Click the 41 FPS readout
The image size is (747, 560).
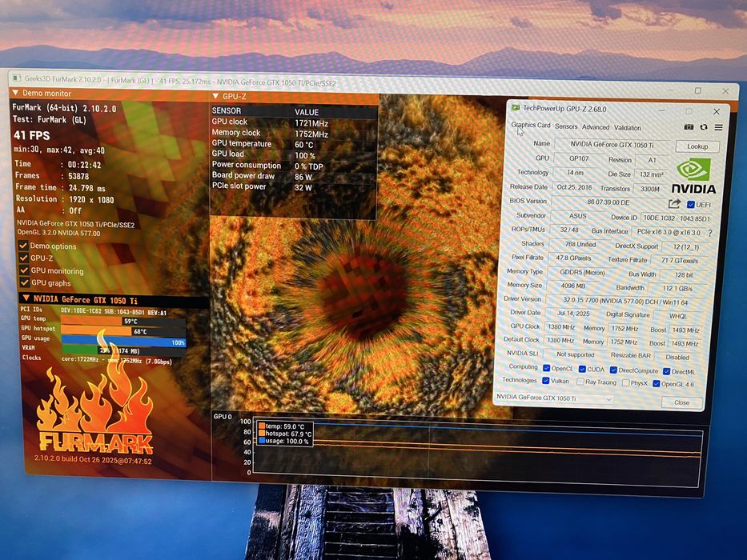click(31, 135)
